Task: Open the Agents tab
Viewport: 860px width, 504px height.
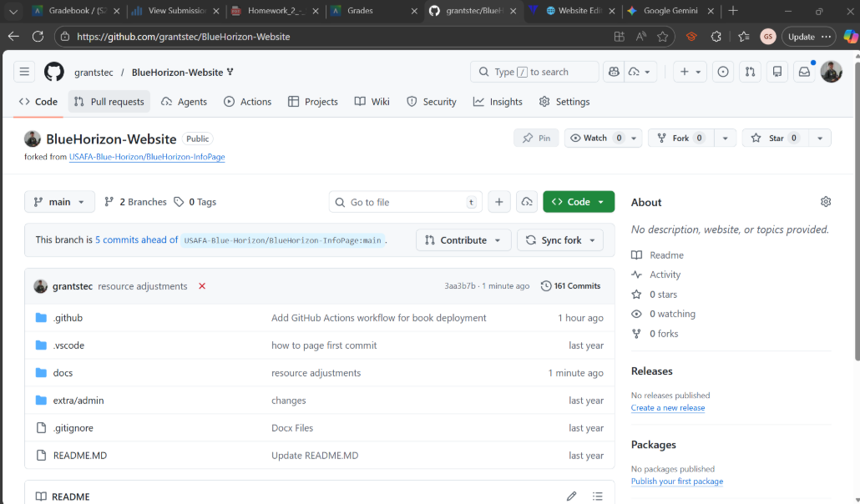Action: tap(184, 102)
